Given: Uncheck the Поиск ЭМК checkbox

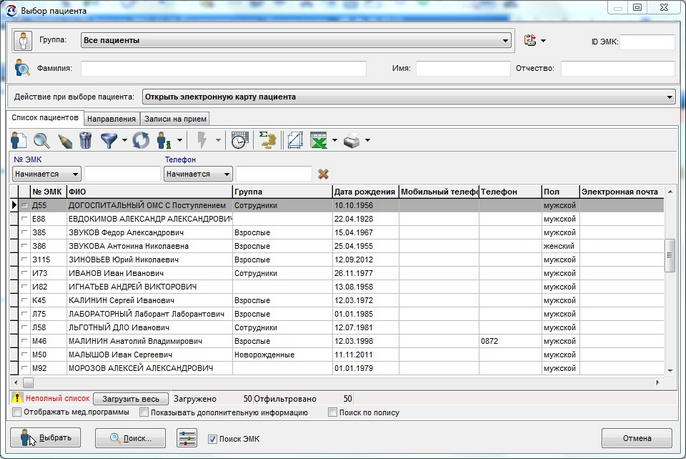Looking at the screenshot, I should tap(212, 439).
